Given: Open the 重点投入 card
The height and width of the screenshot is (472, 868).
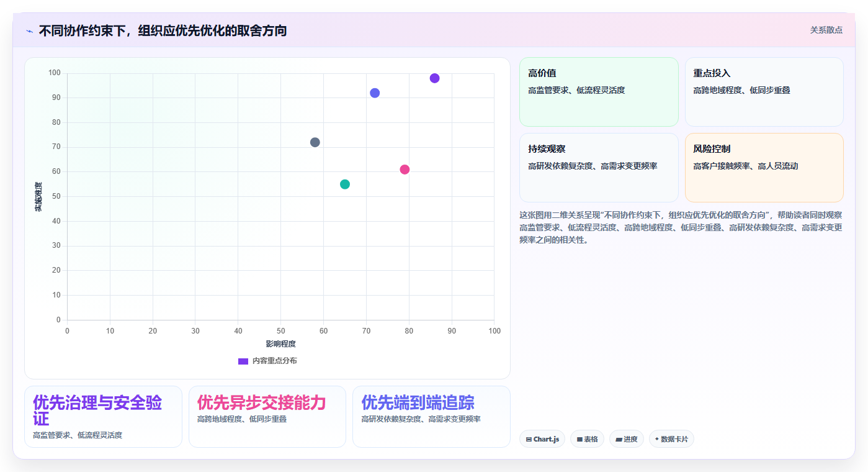Looking at the screenshot, I should click(764, 92).
